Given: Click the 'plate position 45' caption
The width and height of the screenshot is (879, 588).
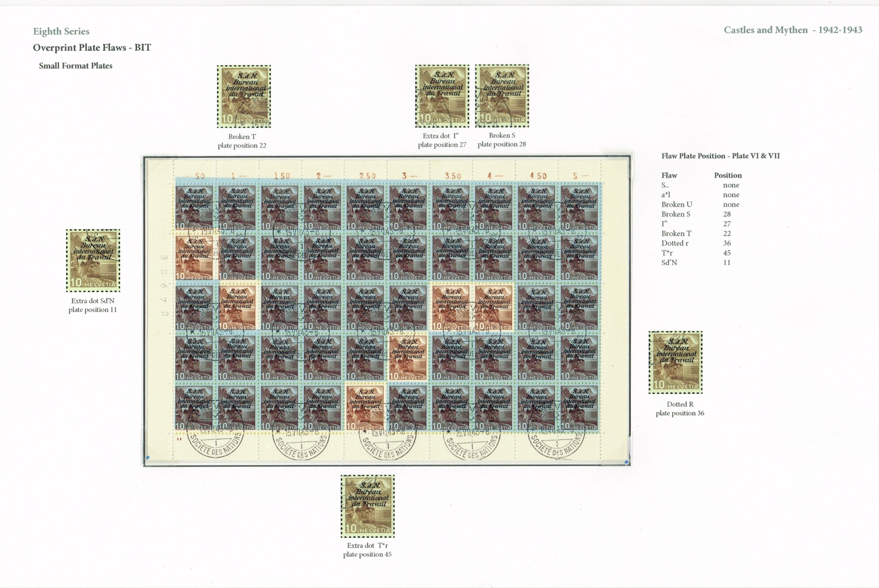Looking at the screenshot, I should point(367,554).
